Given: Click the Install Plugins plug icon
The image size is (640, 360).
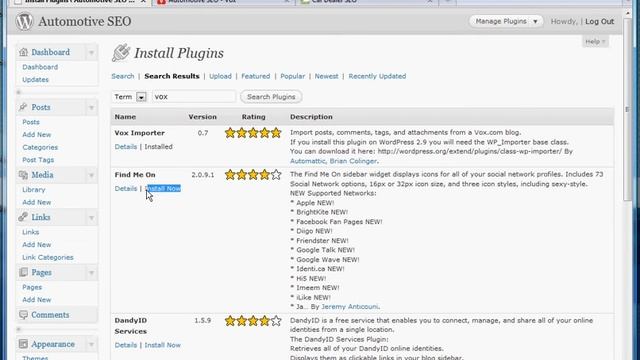Looking at the screenshot, I should click(121, 53).
